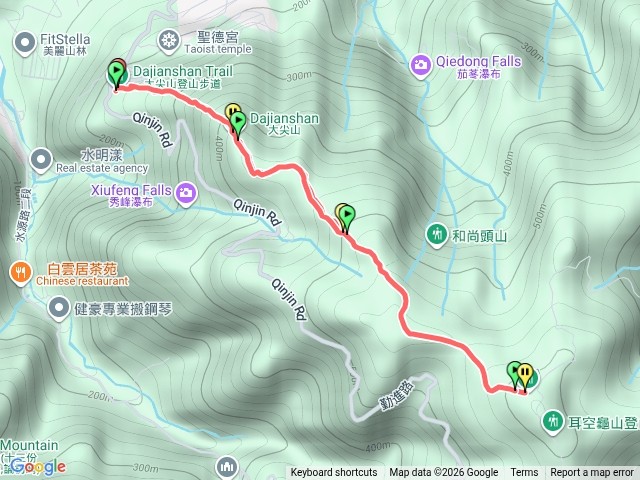Select the 聖德宫 Taoist temple marker
Screen dimensions: 640x480
[169, 41]
